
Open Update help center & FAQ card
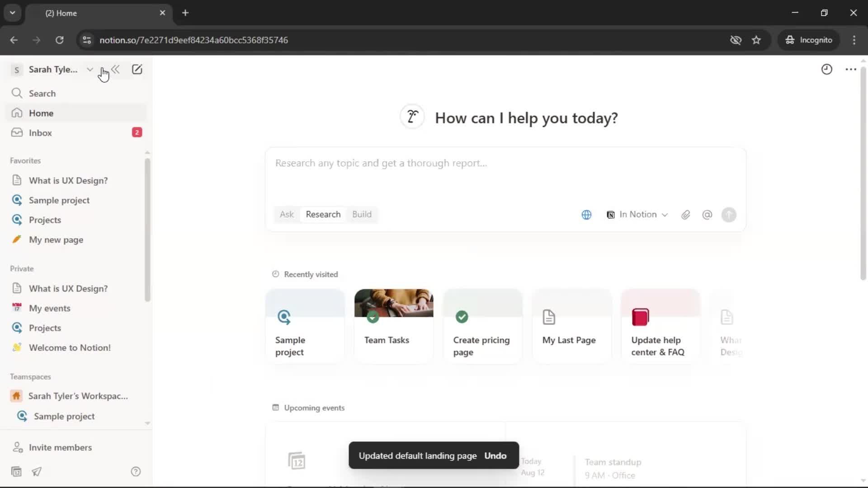pyautogui.click(x=660, y=326)
